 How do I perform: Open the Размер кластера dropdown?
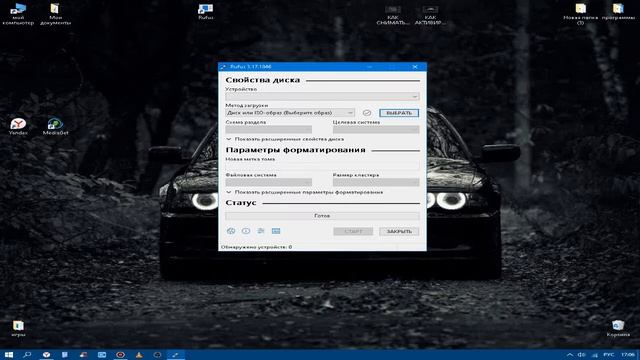[x=376, y=182]
